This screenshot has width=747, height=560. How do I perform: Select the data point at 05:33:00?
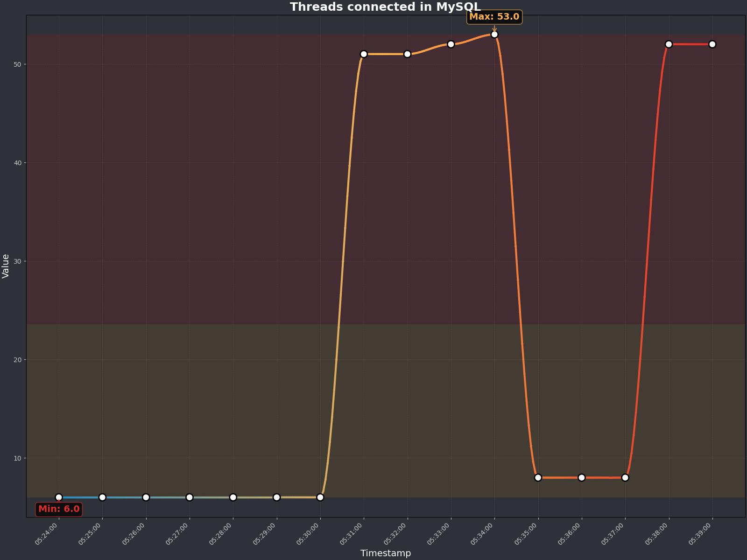(x=451, y=44)
